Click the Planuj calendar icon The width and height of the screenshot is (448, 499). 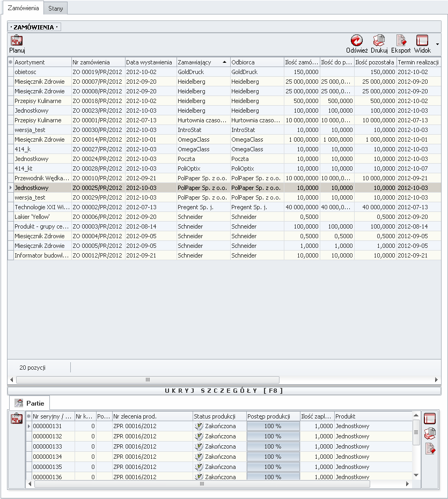pos(17,41)
